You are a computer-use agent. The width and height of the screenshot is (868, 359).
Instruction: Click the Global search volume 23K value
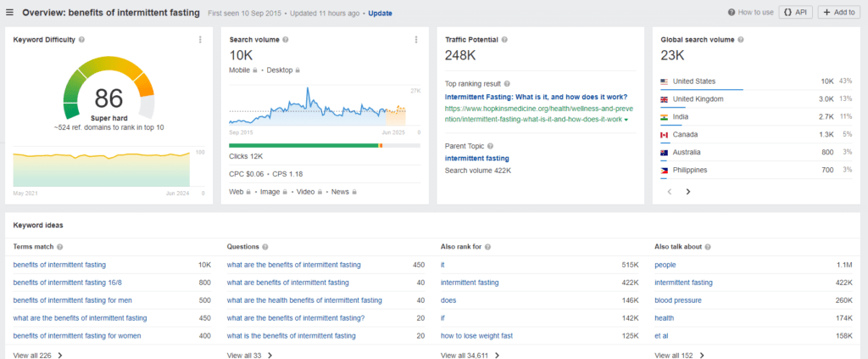[672, 55]
